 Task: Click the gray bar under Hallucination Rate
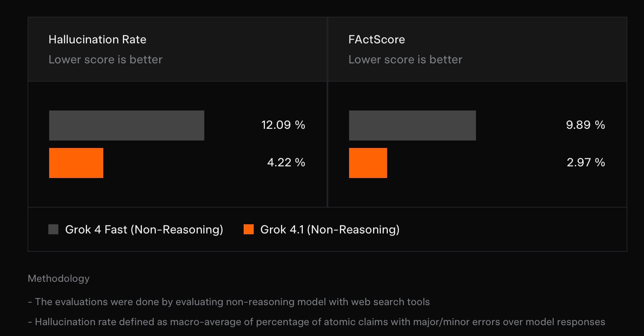point(127,125)
